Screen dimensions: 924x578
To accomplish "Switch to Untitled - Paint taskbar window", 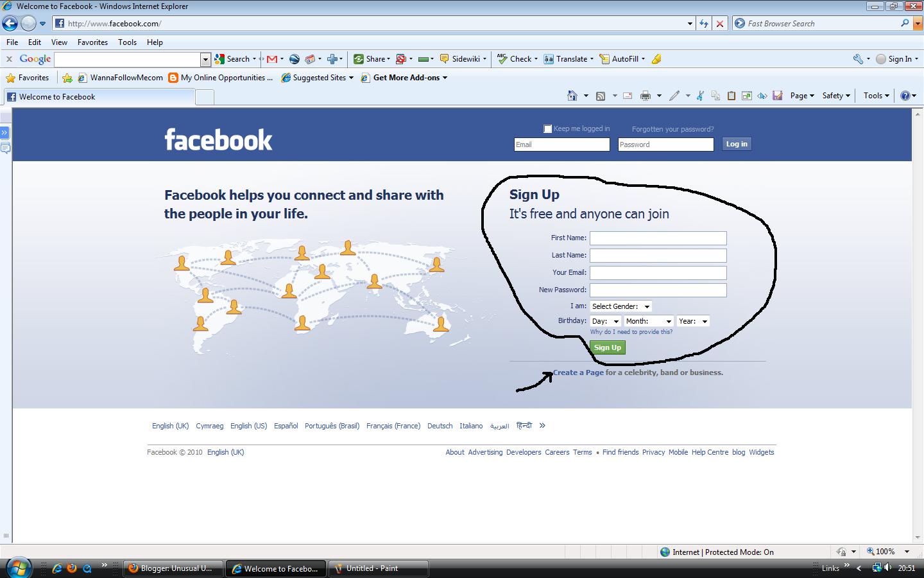I will 379,568.
